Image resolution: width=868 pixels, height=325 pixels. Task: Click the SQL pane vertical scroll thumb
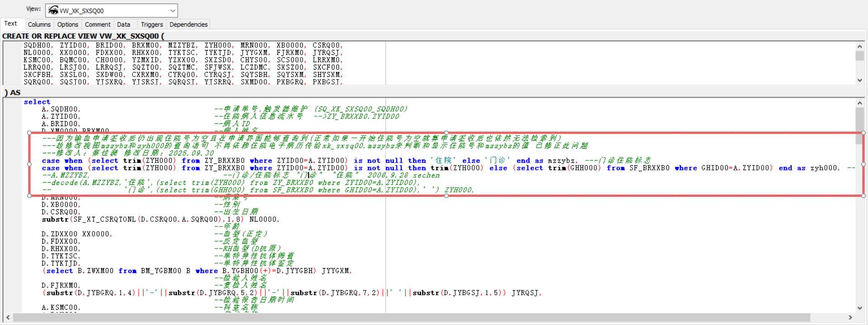[x=860, y=127]
